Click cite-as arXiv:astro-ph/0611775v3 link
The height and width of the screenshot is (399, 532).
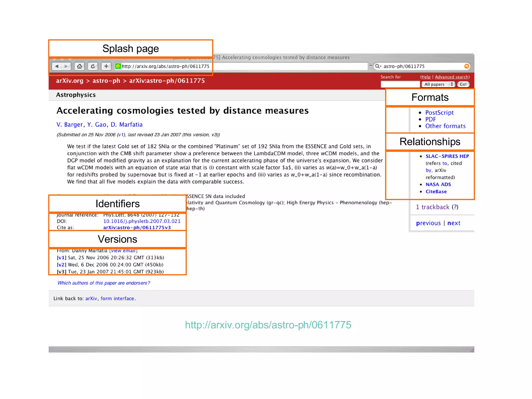pyautogui.click(x=137, y=228)
